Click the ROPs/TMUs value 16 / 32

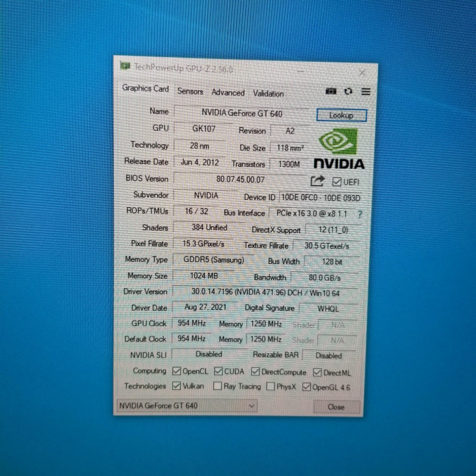[x=196, y=211]
